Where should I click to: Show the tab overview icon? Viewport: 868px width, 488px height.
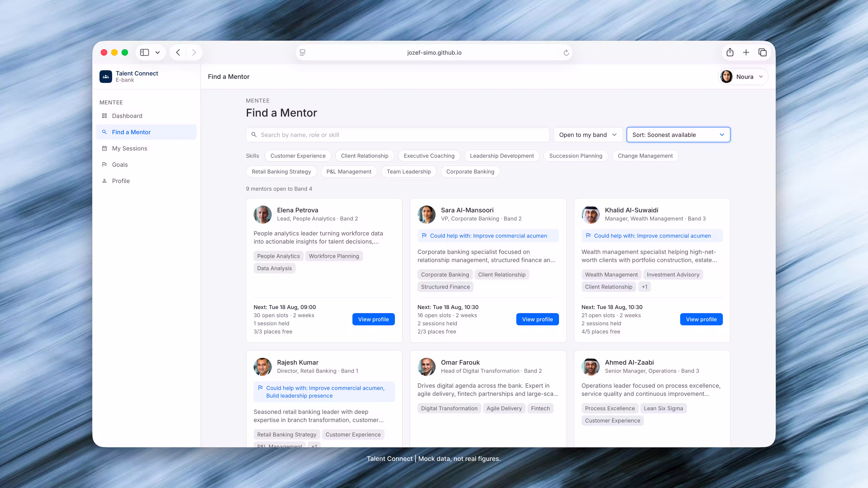(x=762, y=52)
